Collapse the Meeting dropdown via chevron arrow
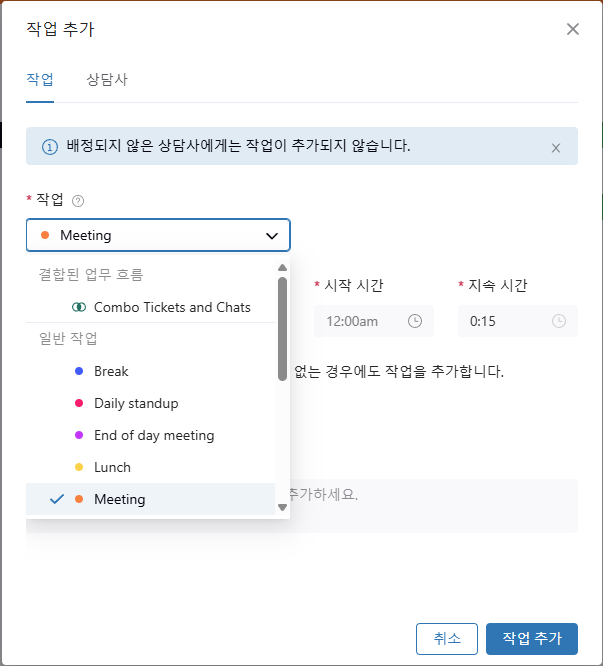 tap(272, 236)
